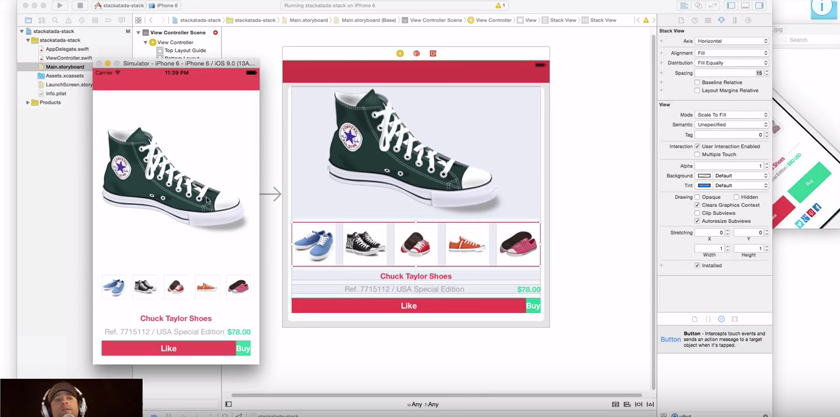Collapse the View Controller Scene outline triangle

coord(138,33)
